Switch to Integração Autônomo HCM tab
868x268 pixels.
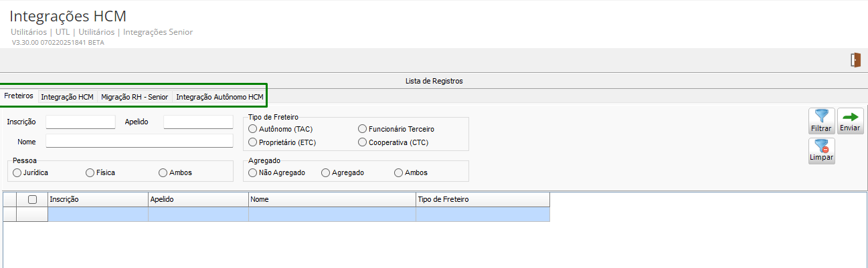coord(220,97)
